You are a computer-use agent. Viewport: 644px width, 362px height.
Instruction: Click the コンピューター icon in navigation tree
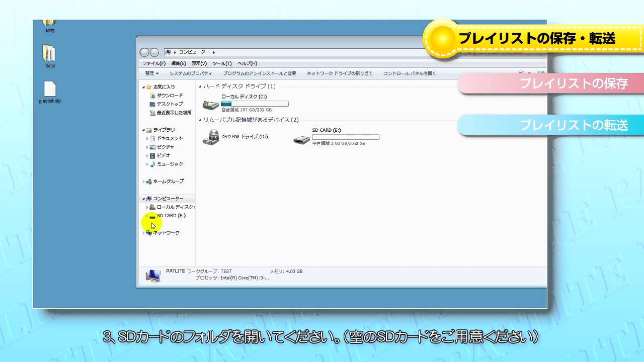149,199
